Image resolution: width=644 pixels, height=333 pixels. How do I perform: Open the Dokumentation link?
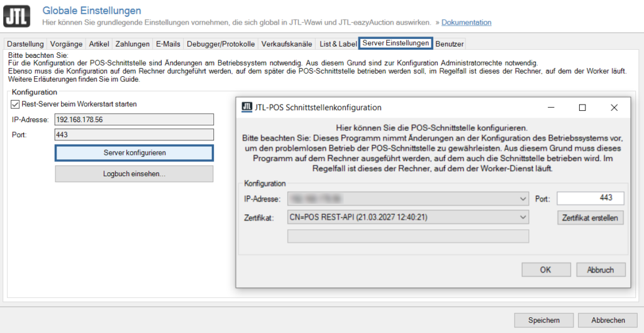tap(466, 22)
